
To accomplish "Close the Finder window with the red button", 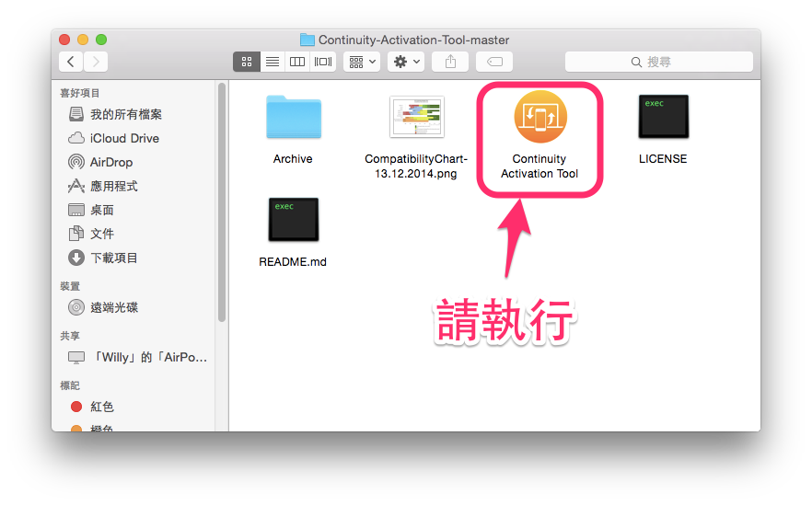I will [x=64, y=40].
